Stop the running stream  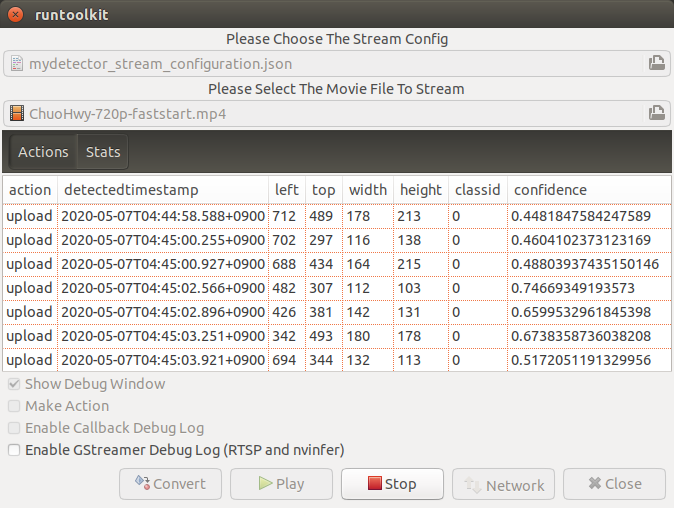(392, 484)
